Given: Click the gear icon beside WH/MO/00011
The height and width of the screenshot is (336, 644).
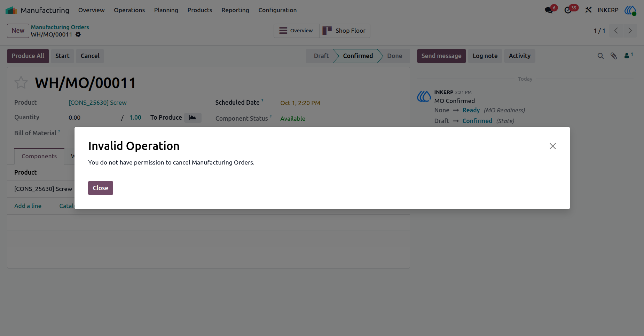Looking at the screenshot, I should coord(78,34).
